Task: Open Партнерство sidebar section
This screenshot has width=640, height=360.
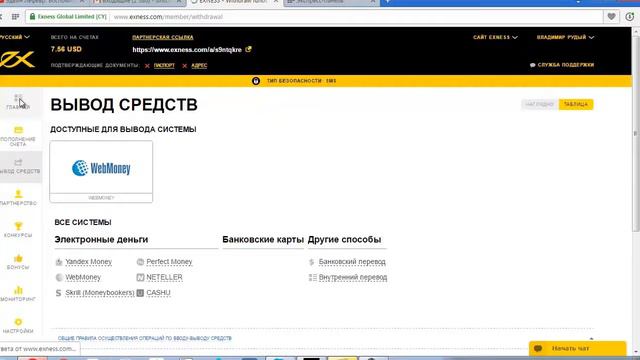Action: [18, 198]
